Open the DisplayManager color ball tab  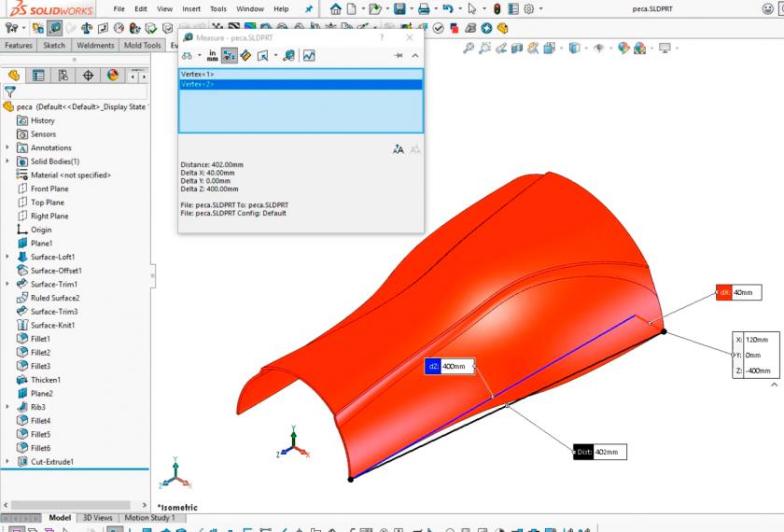tap(113, 76)
